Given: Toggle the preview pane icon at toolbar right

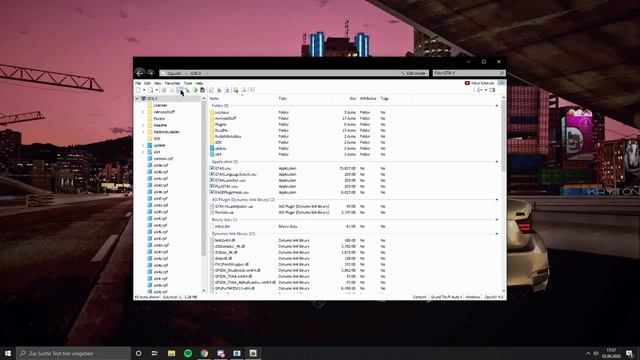Looking at the screenshot, I should point(492,90).
